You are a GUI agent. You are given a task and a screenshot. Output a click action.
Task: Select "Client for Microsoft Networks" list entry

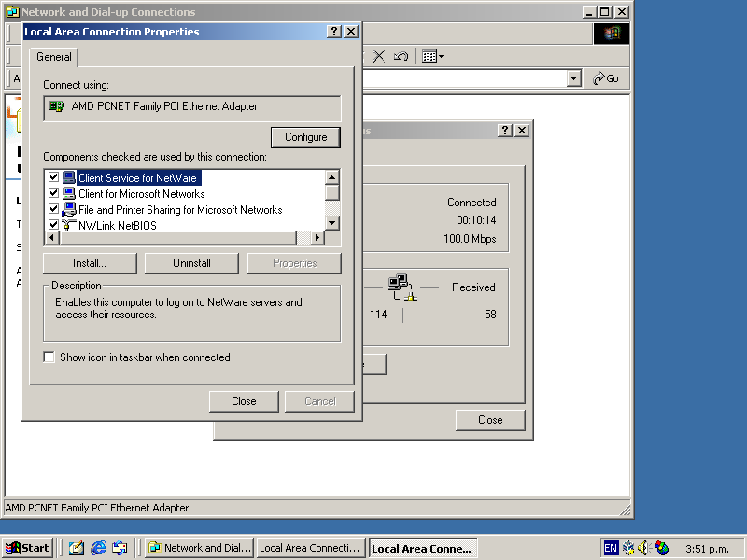tap(142, 194)
